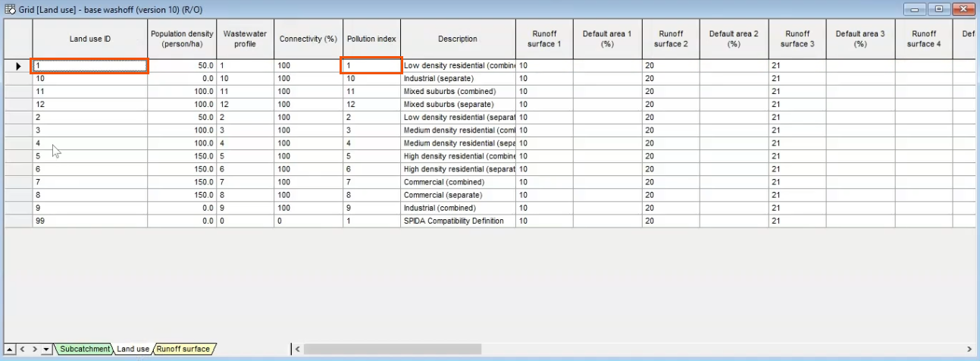Image resolution: width=980 pixels, height=361 pixels.
Task: Click Runoff surface 3 cell in Land use 12 row
Action: click(x=797, y=105)
